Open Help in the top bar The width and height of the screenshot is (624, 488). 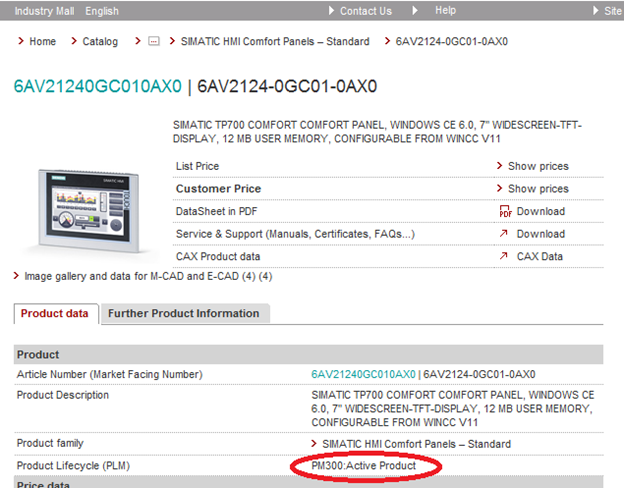(445, 10)
